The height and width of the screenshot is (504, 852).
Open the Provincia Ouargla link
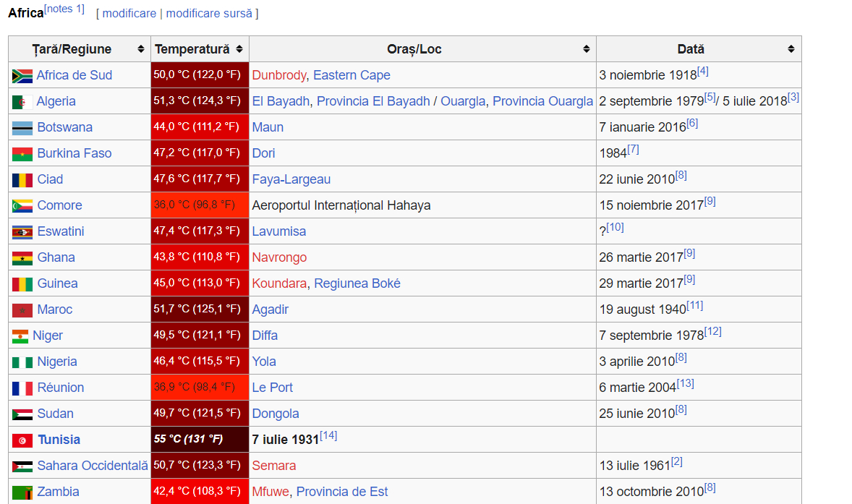543,101
